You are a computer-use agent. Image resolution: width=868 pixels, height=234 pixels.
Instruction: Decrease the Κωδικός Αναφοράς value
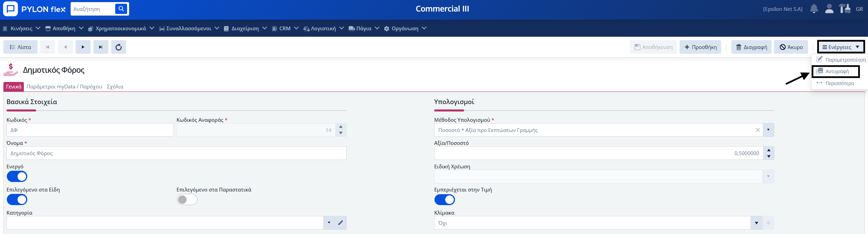coord(341,133)
